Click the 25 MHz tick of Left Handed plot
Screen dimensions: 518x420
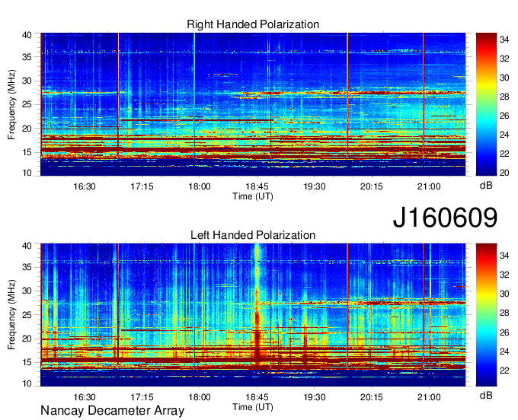27,315
